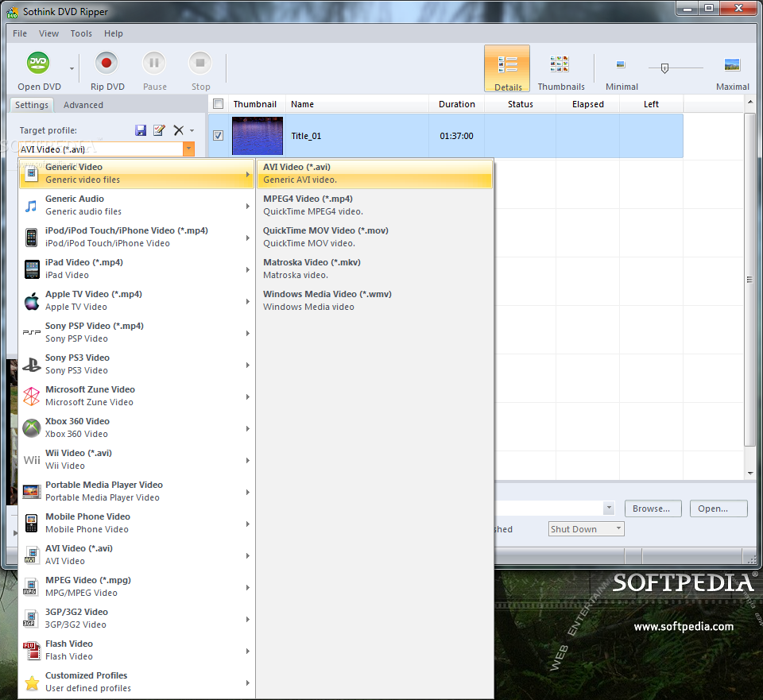The height and width of the screenshot is (700, 763).
Task: Select the iPod/iPhone Video device icon
Action: (x=32, y=238)
